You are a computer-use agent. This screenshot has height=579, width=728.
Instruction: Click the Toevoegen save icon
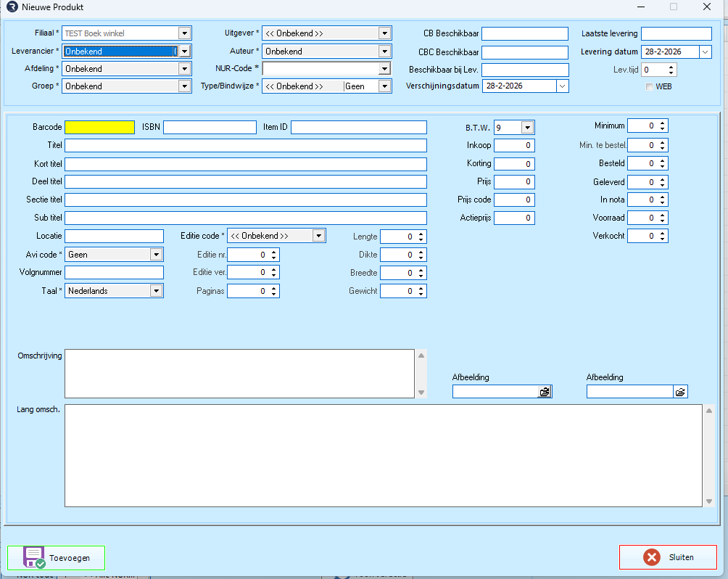click(34, 557)
